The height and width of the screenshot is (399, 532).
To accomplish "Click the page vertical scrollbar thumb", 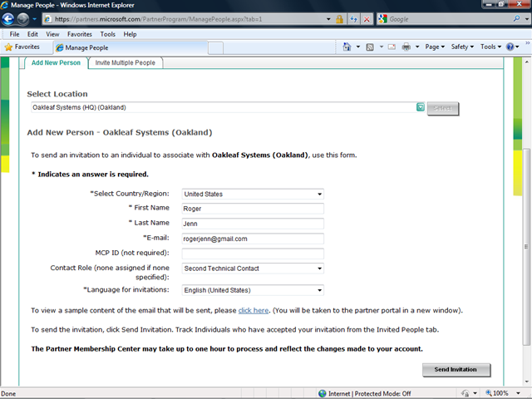I will [526, 247].
